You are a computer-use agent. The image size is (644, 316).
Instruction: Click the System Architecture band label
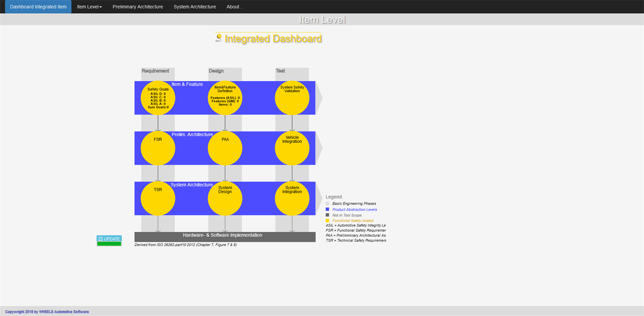[x=192, y=185]
